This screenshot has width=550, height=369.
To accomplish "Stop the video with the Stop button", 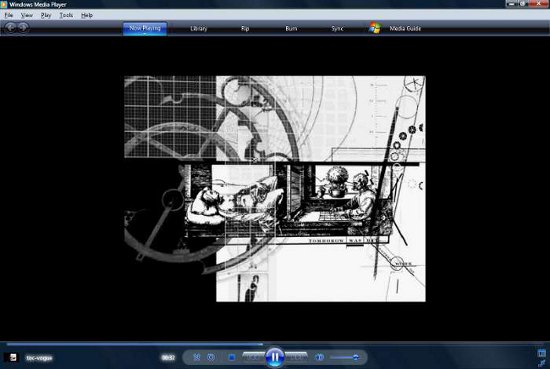I will point(232,357).
